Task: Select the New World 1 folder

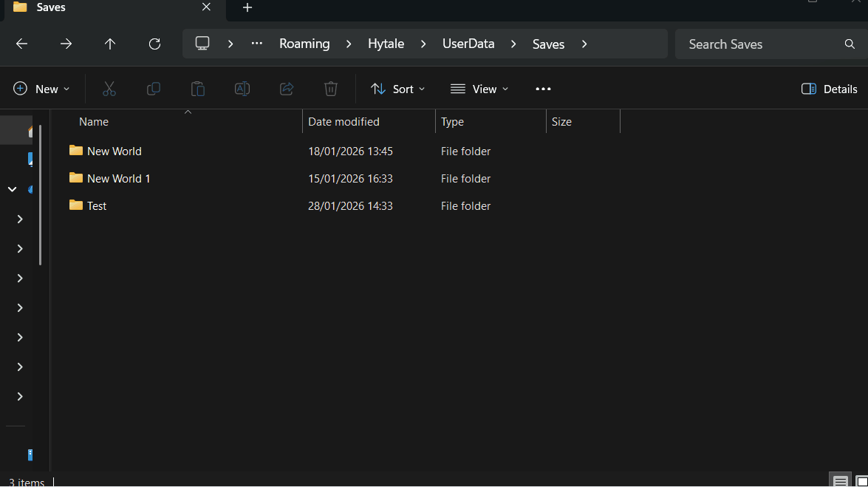Action: click(118, 178)
